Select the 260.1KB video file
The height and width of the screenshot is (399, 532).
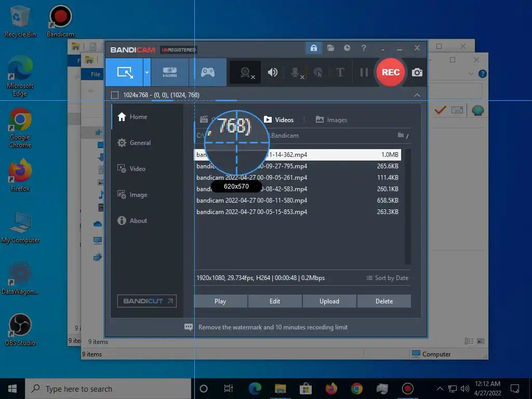pos(298,189)
